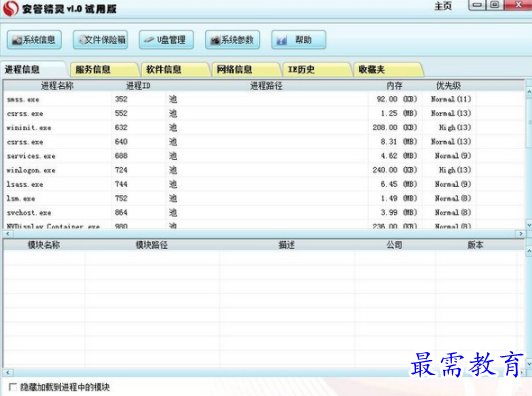
Task: Click memory value 1.25 (MB)
Action: pos(399,113)
